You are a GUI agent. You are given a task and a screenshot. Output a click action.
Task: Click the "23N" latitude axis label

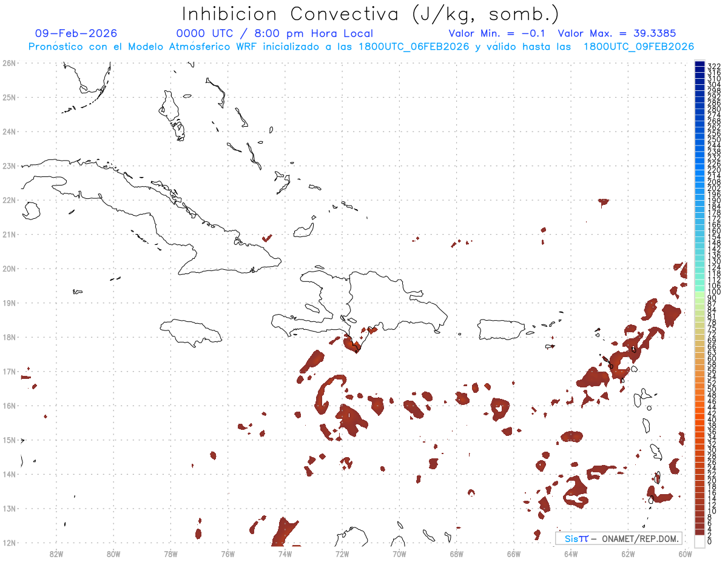pyautogui.click(x=9, y=166)
